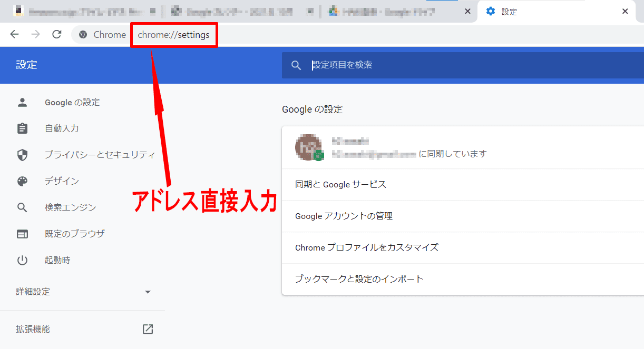Expand the 詳細設定 section arrow
Screen dimensions: 644x349
click(x=148, y=292)
